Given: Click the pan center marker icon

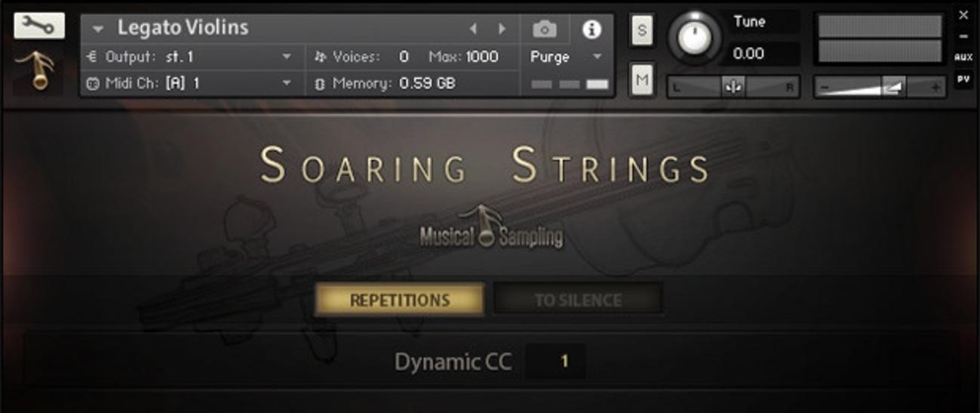Looking at the screenshot, I should (733, 87).
